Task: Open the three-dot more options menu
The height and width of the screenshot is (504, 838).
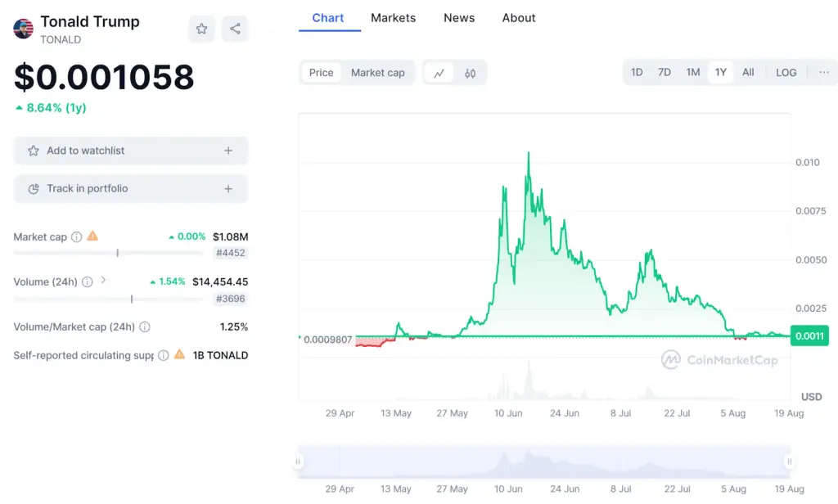Action: (x=823, y=72)
